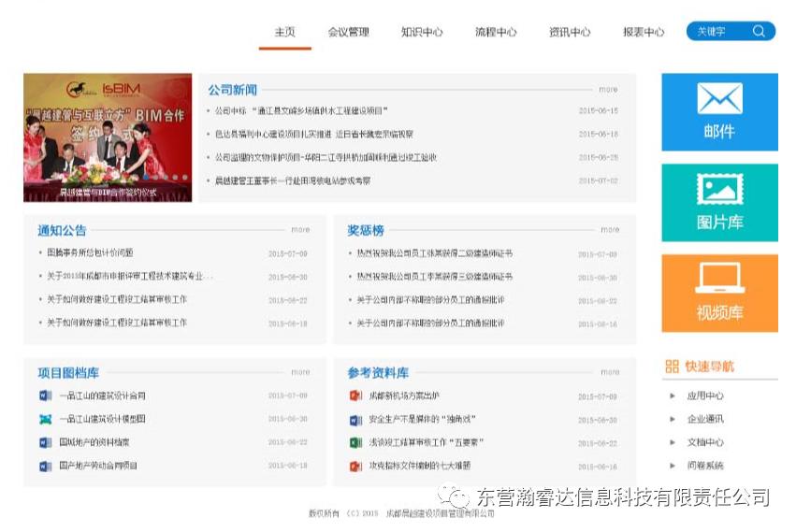Click date 2015-07-02 in 公司新闻 list
The width and height of the screenshot is (796, 532).
click(x=599, y=180)
